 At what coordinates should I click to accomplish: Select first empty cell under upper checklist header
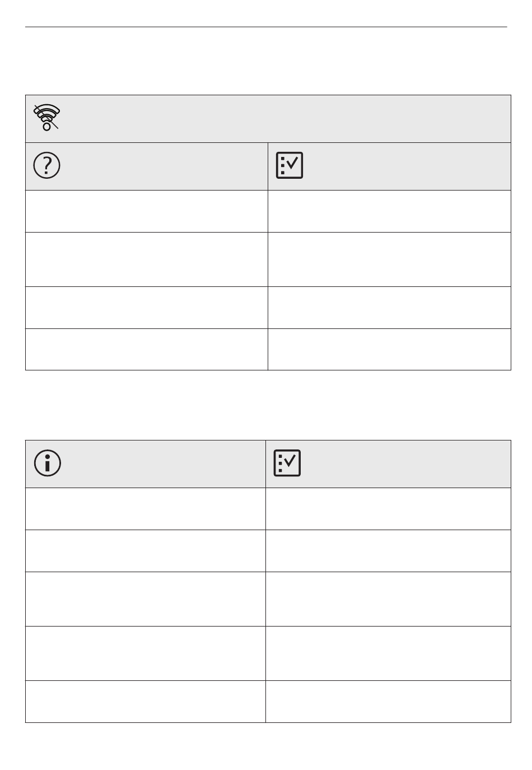390,211
